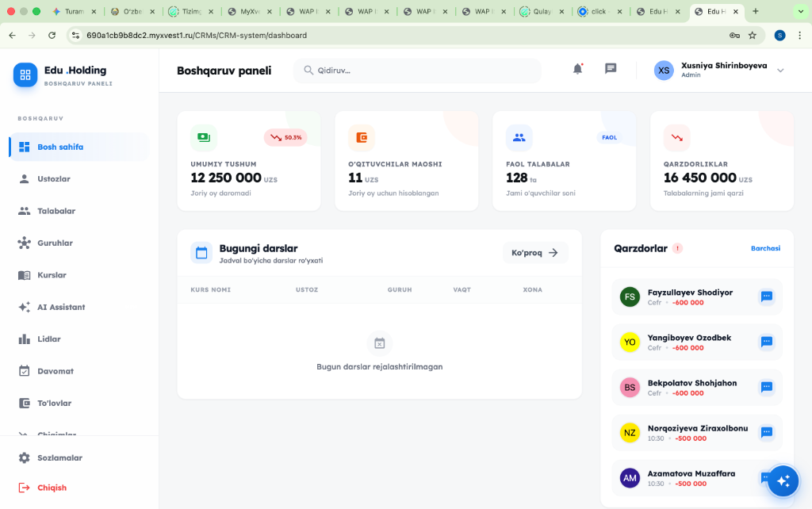Click the orange wallet icon on O'qituvchilar Maoshi card
The height and width of the screenshot is (509, 812).
[x=362, y=137]
